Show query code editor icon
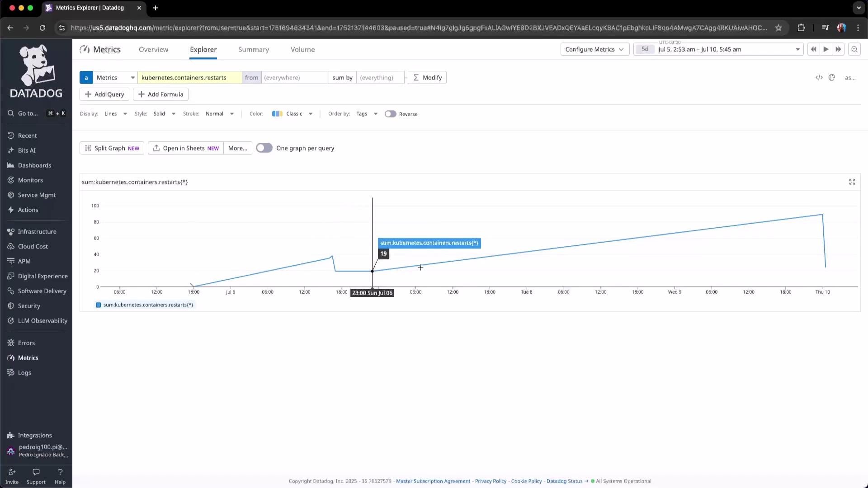The image size is (868, 488). point(819,78)
